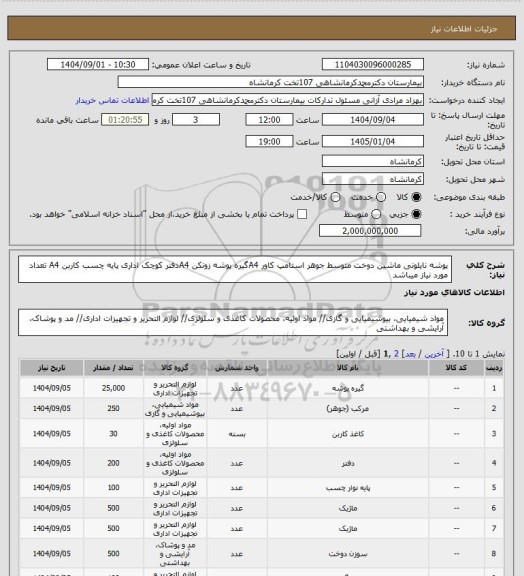
Task: Click the buyer organization name field
Action: [270, 82]
